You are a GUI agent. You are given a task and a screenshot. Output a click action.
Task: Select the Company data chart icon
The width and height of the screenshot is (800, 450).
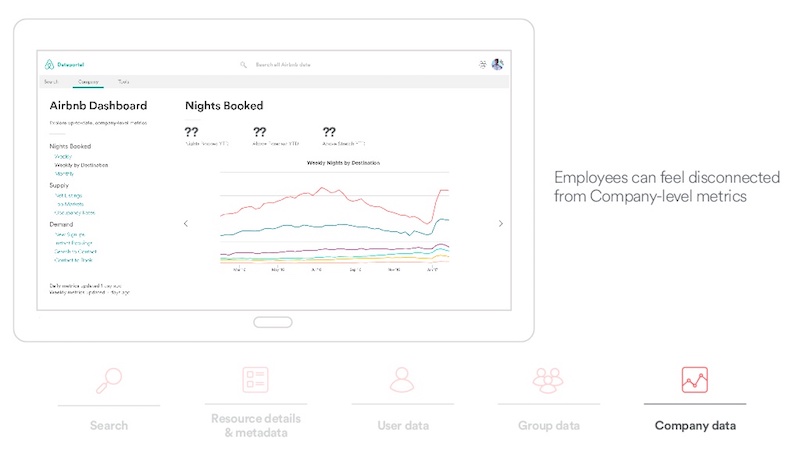pyautogui.click(x=695, y=380)
